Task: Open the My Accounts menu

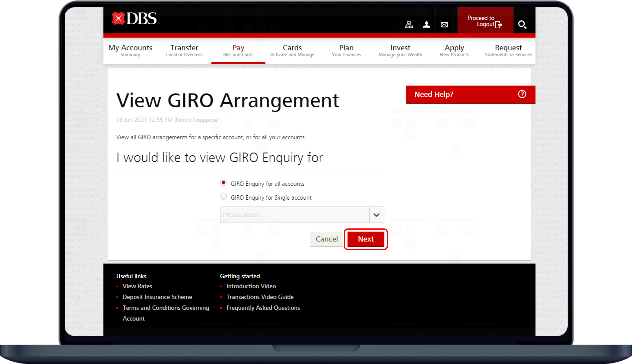Action: pyautogui.click(x=130, y=50)
